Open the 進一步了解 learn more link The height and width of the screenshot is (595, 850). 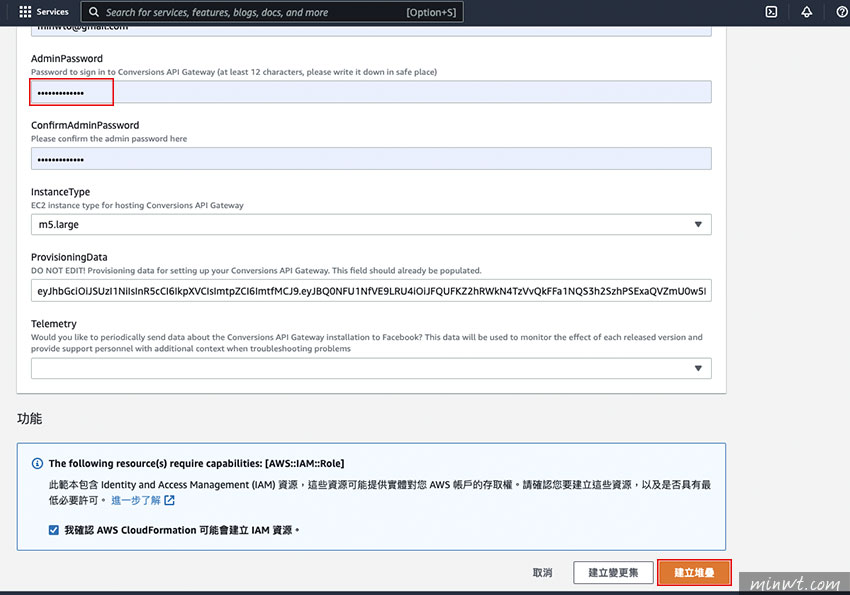click(x=136, y=500)
